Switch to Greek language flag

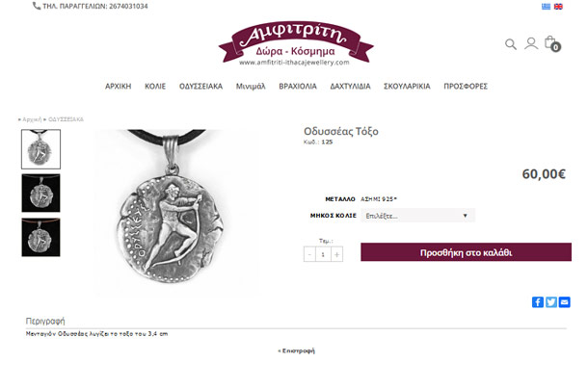(x=546, y=7)
